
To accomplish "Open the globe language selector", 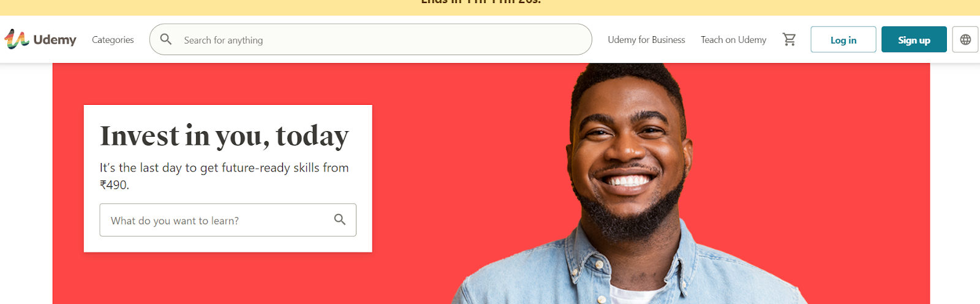I will coord(965,39).
